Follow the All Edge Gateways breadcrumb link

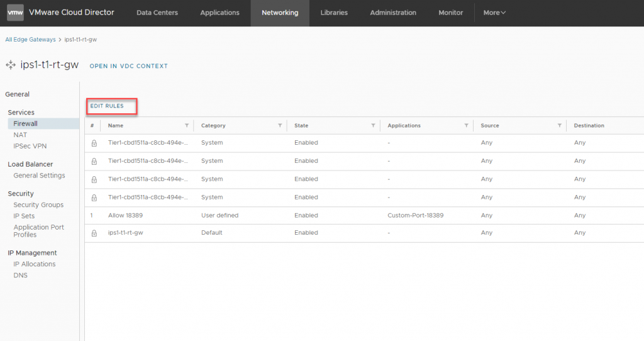[x=30, y=40]
